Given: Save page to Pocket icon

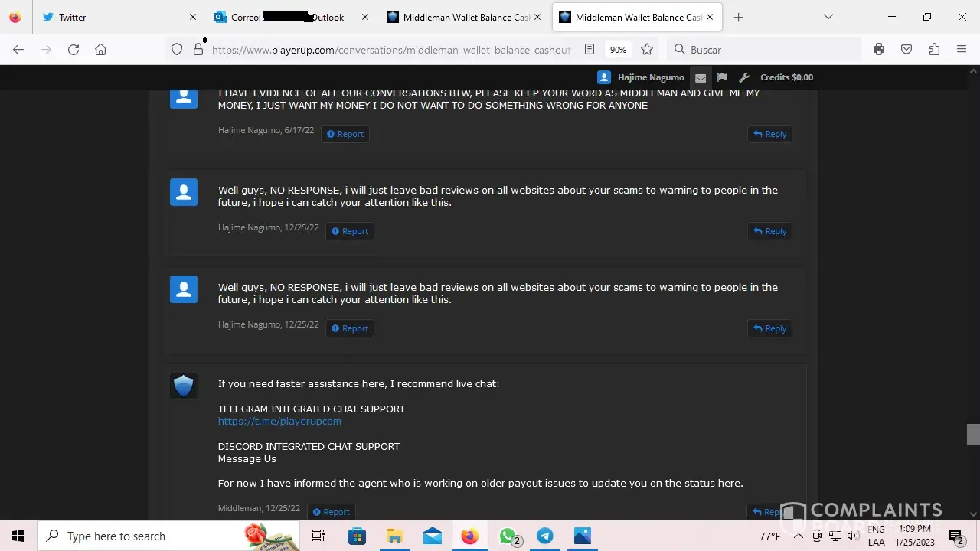Looking at the screenshot, I should 906,50.
